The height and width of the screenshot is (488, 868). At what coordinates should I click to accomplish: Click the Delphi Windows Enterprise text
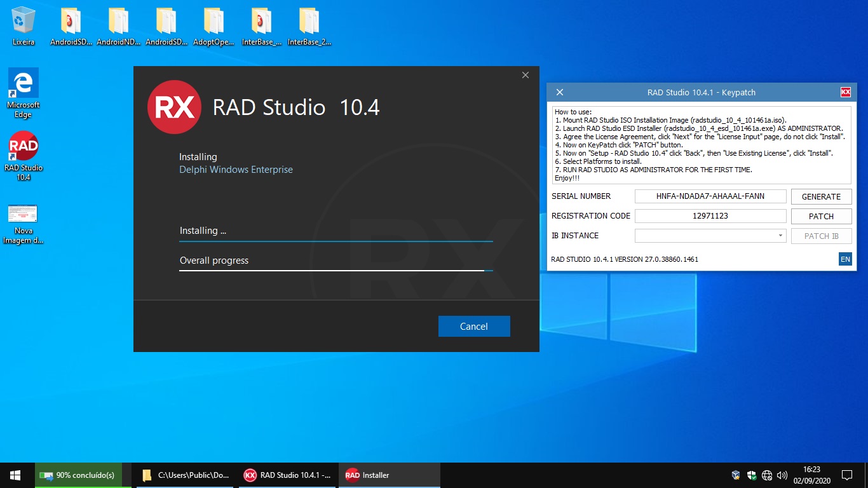pyautogui.click(x=236, y=170)
